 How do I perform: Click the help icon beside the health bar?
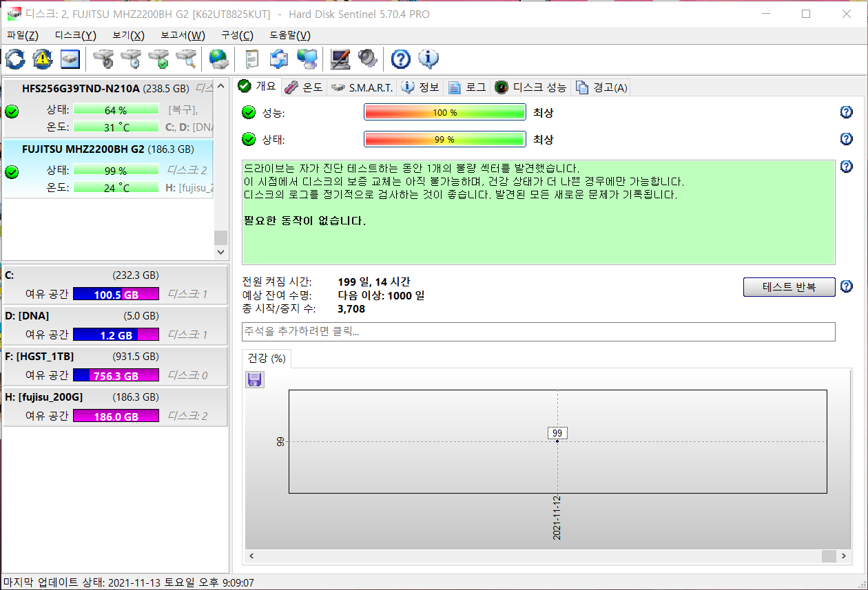tap(847, 139)
